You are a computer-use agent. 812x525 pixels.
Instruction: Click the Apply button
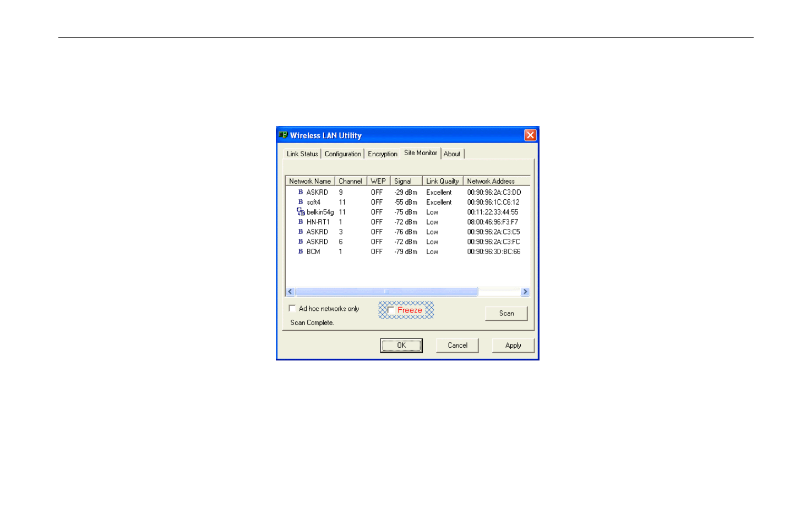[513, 346]
